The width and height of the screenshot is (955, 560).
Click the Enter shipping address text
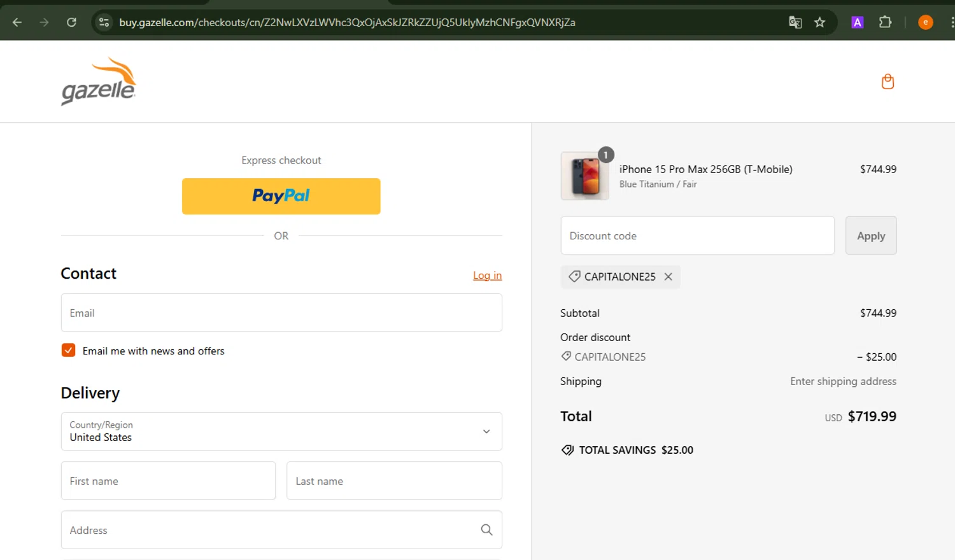tap(843, 381)
